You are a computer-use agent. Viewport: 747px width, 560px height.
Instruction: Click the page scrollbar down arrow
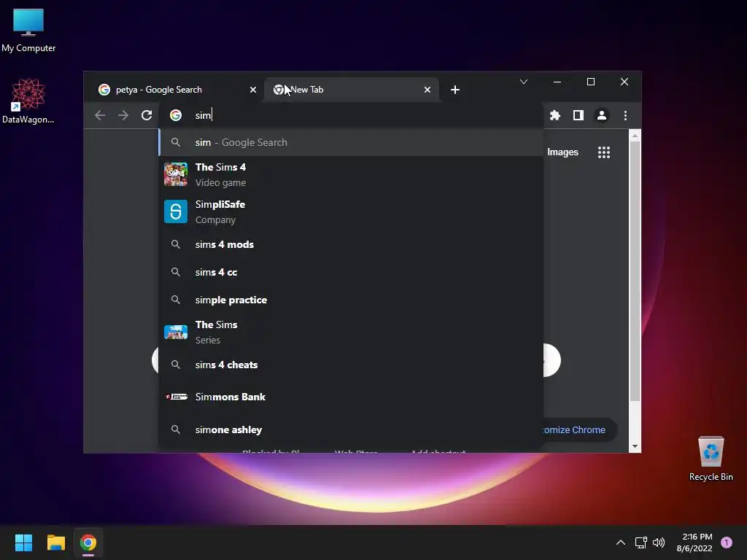(x=635, y=446)
